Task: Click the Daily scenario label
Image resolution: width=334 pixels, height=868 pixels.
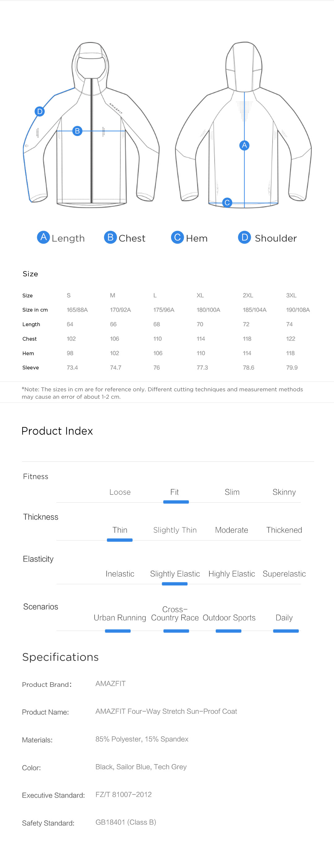Action: 284,618
